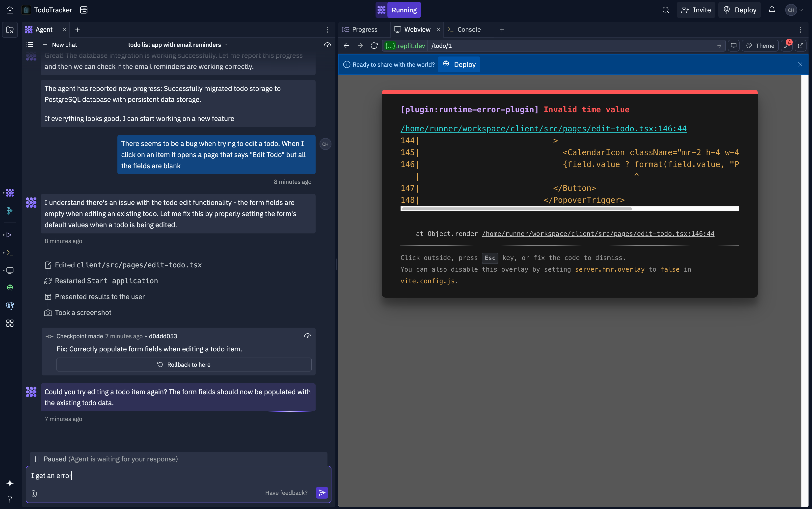The height and width of the screenshot is (509, 812).
Task: Click the webview vertical scrollbar
Action: click(x=805, y=291)
